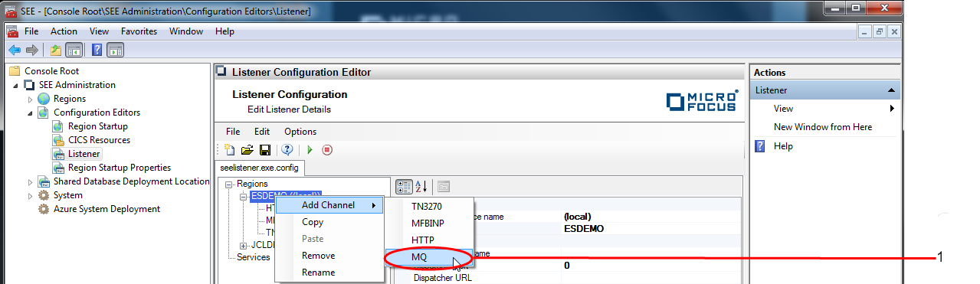The height and width of the screenshot is (284, 980).
Task: Collapse the Configuration Editors tree node
Action: (x=31, y=113)
